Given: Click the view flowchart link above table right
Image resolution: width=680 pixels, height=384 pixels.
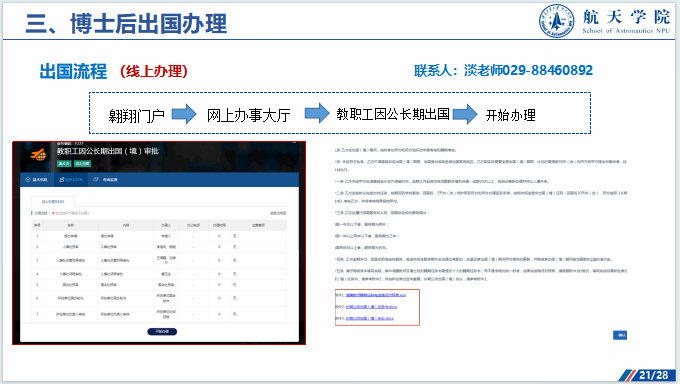Looking at the screenshot, I should pos(278,213).
